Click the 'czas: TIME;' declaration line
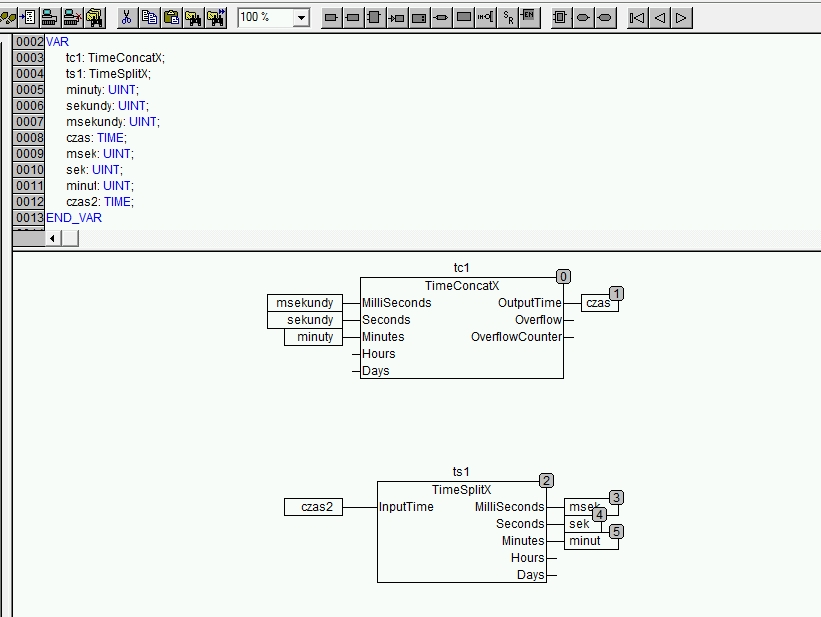 [x=96, y=138]
